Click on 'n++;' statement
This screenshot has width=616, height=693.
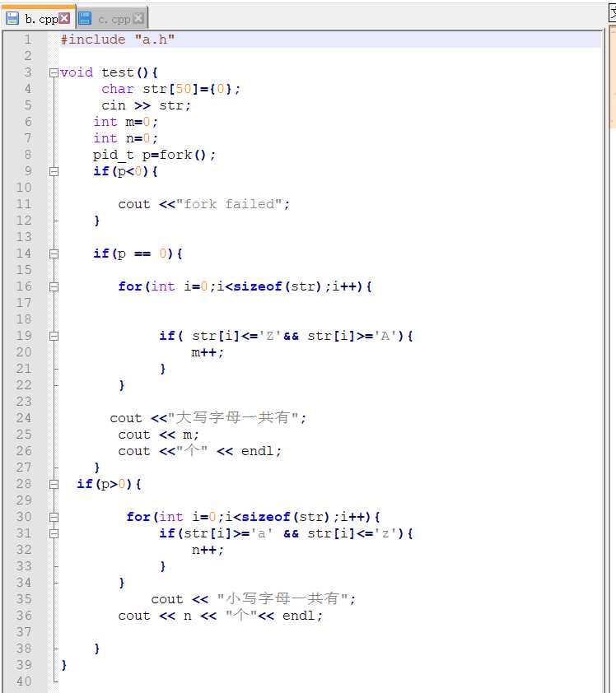208,550
